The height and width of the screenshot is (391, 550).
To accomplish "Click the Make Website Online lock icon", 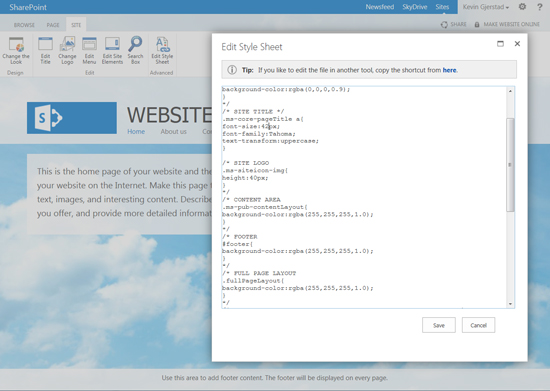I will 477,25.
